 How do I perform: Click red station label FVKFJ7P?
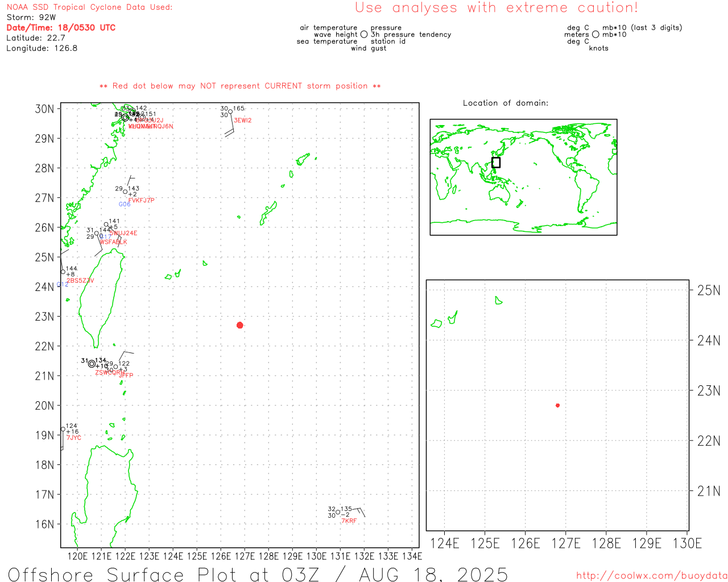142,201
